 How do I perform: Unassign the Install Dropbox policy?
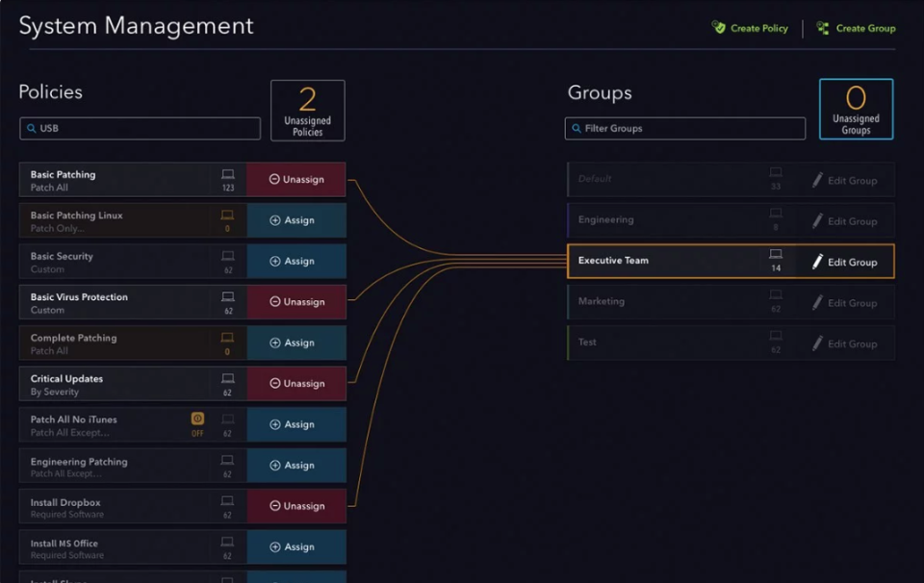coord(296,506)
